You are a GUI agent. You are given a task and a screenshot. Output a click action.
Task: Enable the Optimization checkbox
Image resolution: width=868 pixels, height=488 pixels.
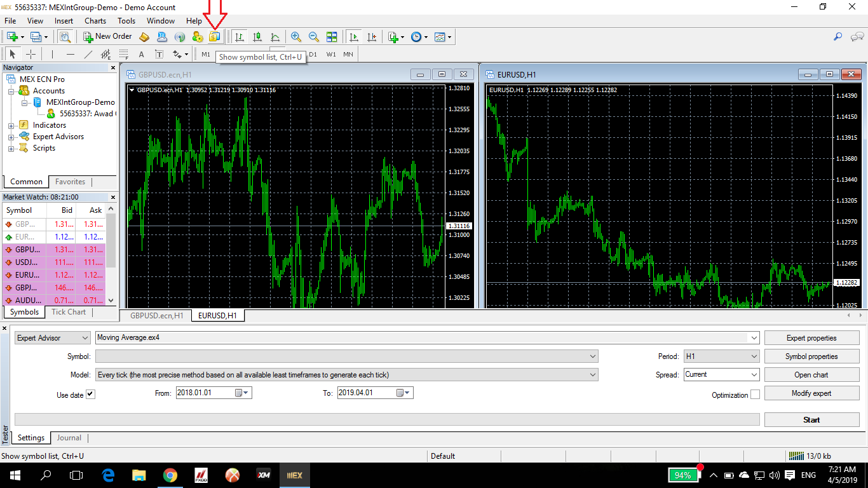click(755, 395)
